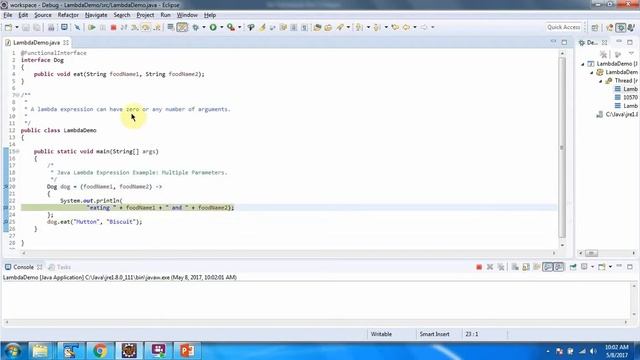The width and height of the screenshot is (640, 360).
Task: Open the Next Annotation dropdown arrow
Action: pos(368,27)
